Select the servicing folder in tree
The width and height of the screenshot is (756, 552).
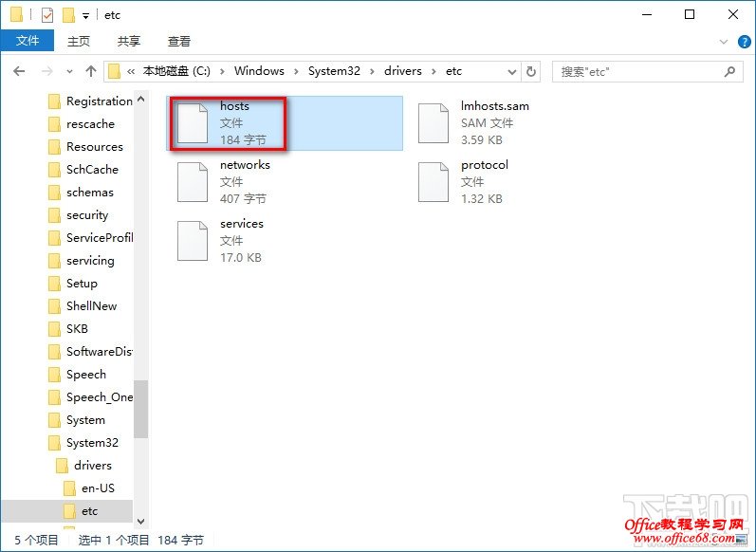(82, 260)
